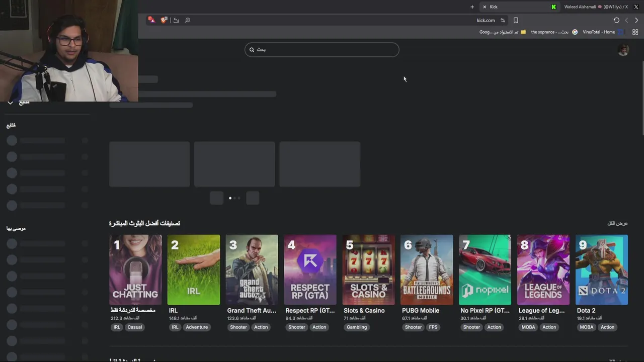Open the imported bookmarks folder 'تم الاستيراد من'

(503, 32)
